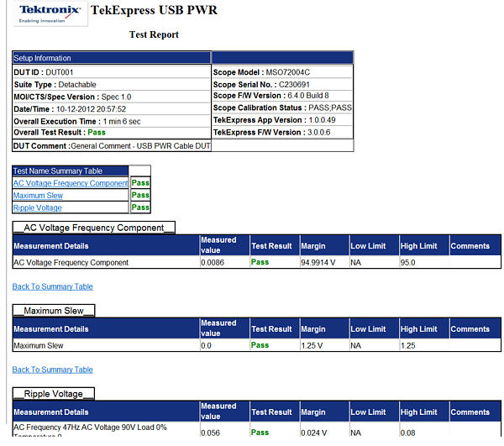Select DUT ID value DUT001
Image resolution: width=504 pixels, height=446 pixels.
click(x=60, y=72)
